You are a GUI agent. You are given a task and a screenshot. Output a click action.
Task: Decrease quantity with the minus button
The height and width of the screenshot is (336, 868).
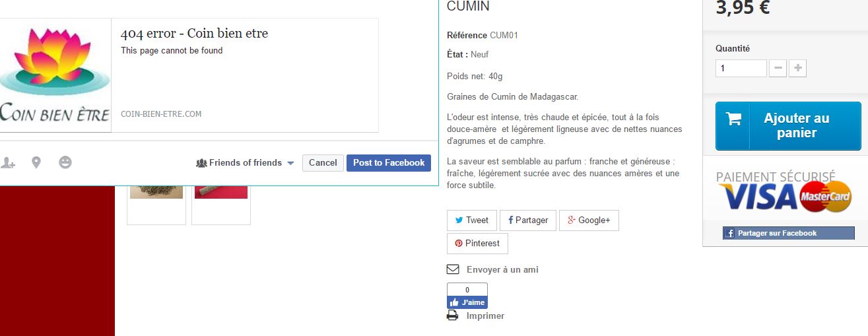778,68
